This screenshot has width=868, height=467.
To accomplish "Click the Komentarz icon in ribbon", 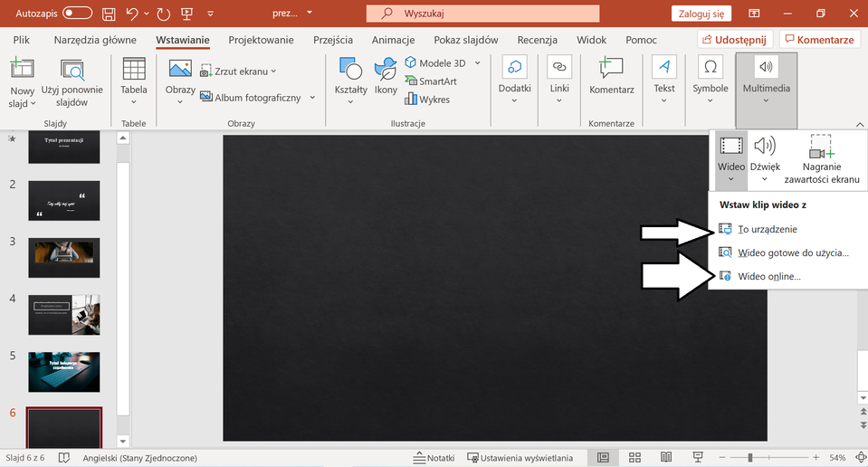I will pos(611,78).
